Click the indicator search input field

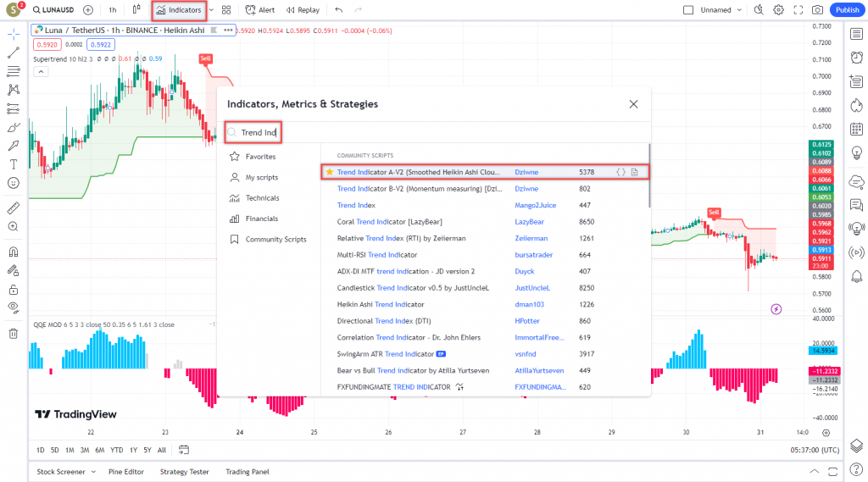[x=435, y=132]
